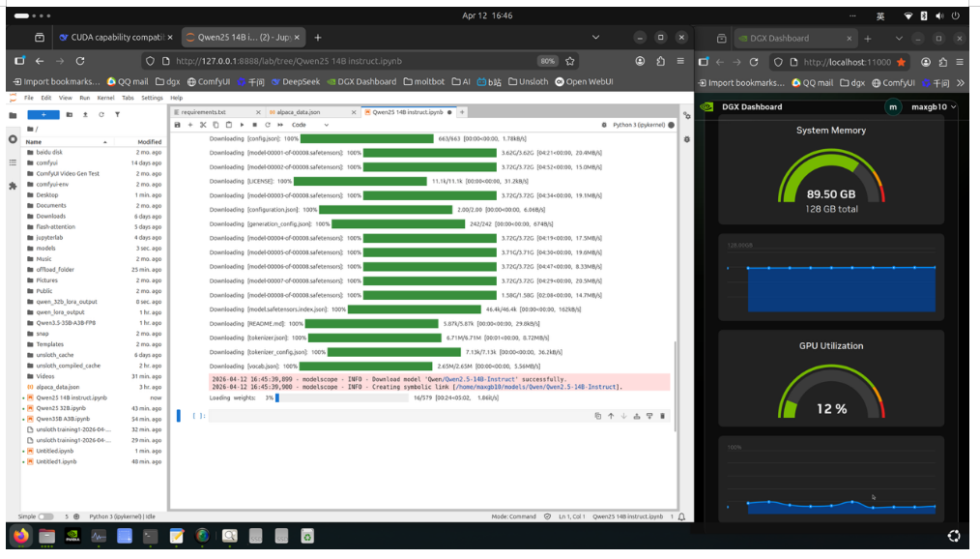Viewport: 980px width, 559px height.
Task: Open the Property Inspector gears icon
Action: 687,116
